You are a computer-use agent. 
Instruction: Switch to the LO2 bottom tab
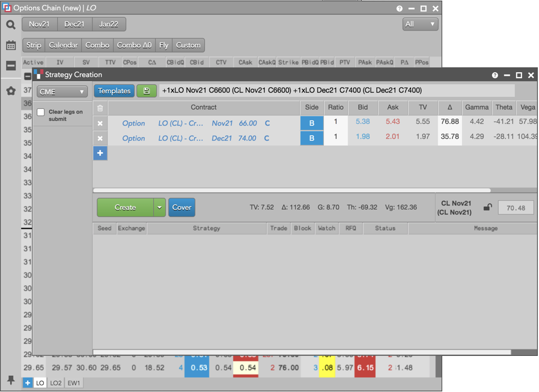56,383
